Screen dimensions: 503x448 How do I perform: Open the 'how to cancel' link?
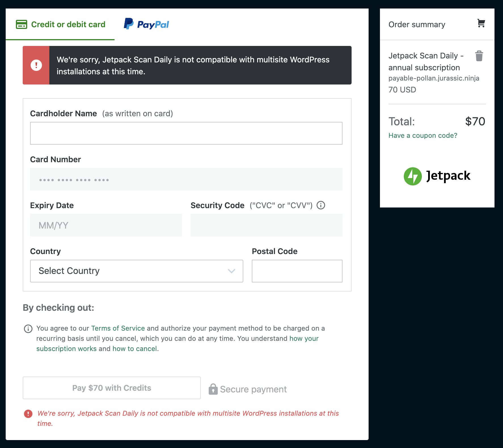(x=135, y=348)
